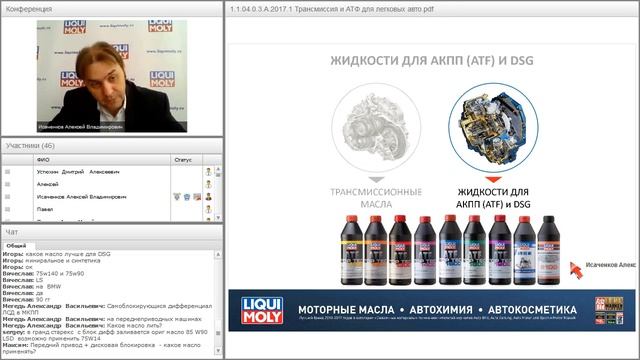Image resolution: width=640 pixels, height=360 pixels.
Task: Click banner text 'МОТОРНЫЕ МАСЛА'
Action: [346, 310]
